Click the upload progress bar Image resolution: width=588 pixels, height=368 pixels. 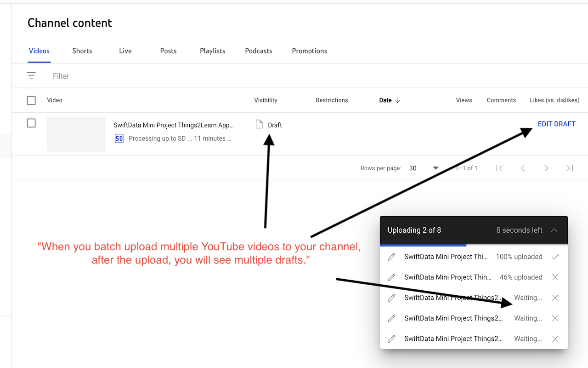474,245
